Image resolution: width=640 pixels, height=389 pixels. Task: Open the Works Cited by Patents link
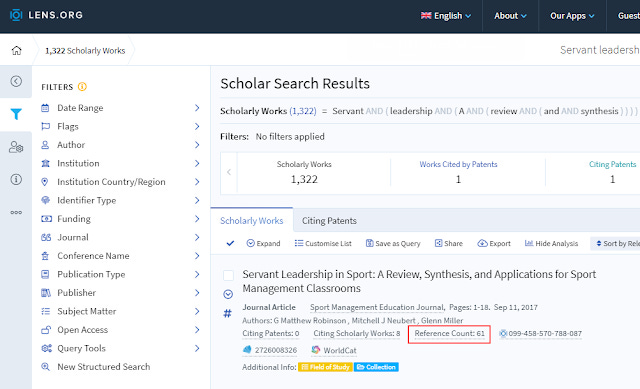[x=458, y=164]
